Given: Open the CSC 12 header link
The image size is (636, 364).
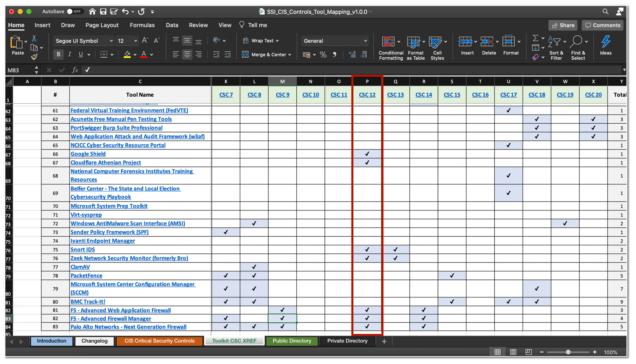Looking at the screenshot, I should point(367,95).
